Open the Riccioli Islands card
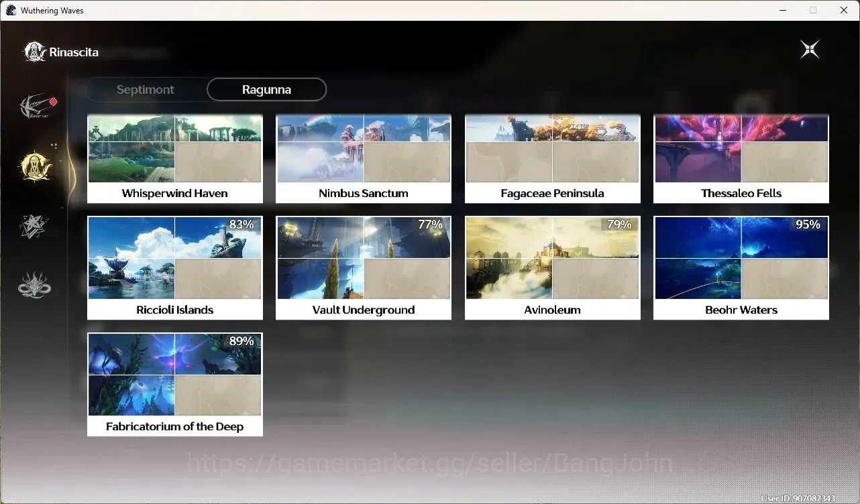860x504 pixels. pos(175,267)
